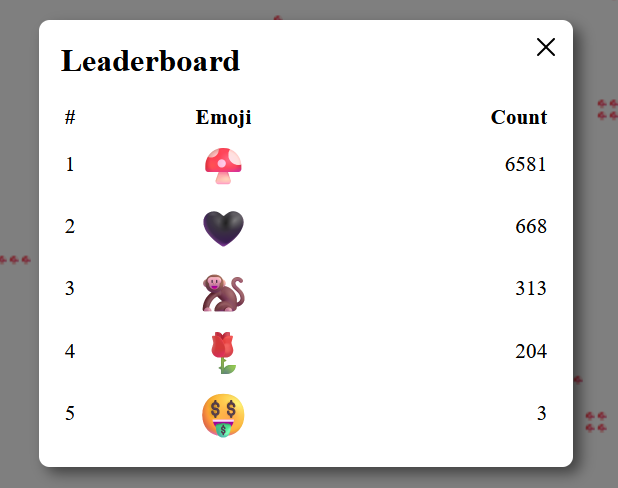Click rank number 5 in the table

click(x=70, y=413)
